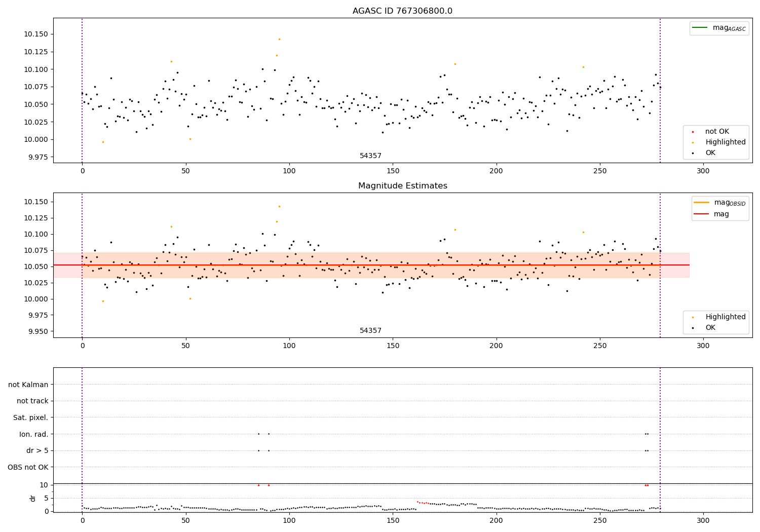Click the '9.950' y-axis tick in Magnitude Estimates
760x532 pixels.
(x=37, y=331)
